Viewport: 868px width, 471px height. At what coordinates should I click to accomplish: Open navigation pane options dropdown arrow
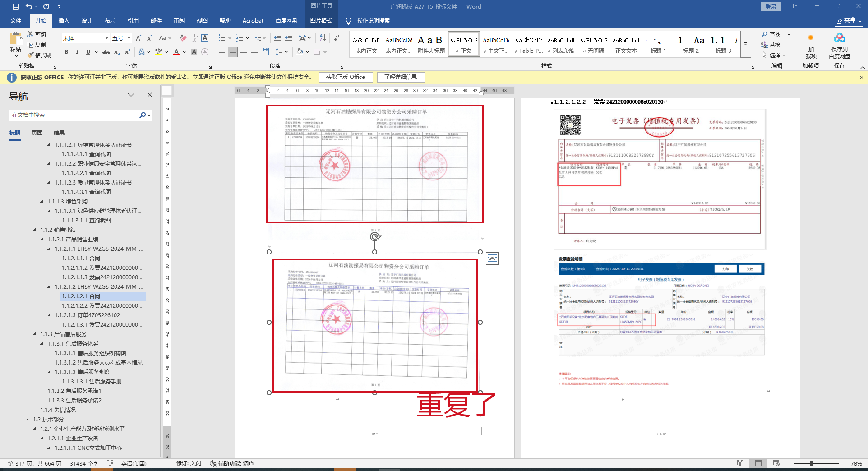pos(131,95)
